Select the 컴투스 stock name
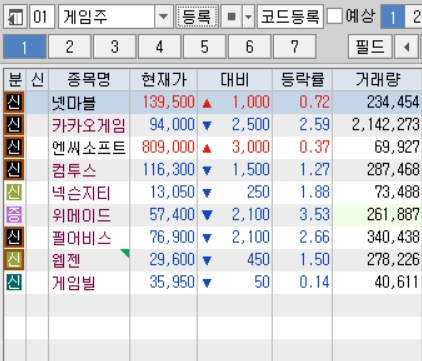This screenshot has width=422, height=361. (x=74, y=170)
